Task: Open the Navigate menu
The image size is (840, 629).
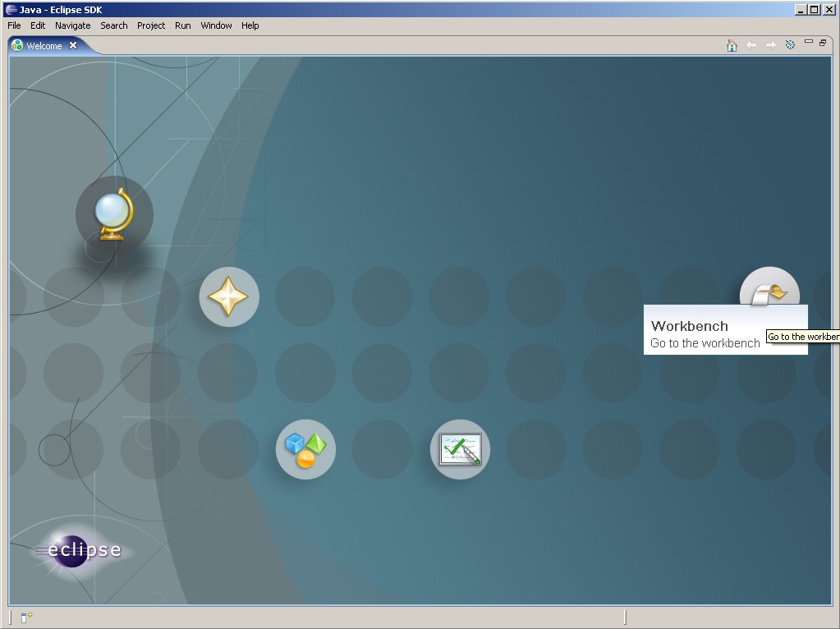Action: pos(73,25)
